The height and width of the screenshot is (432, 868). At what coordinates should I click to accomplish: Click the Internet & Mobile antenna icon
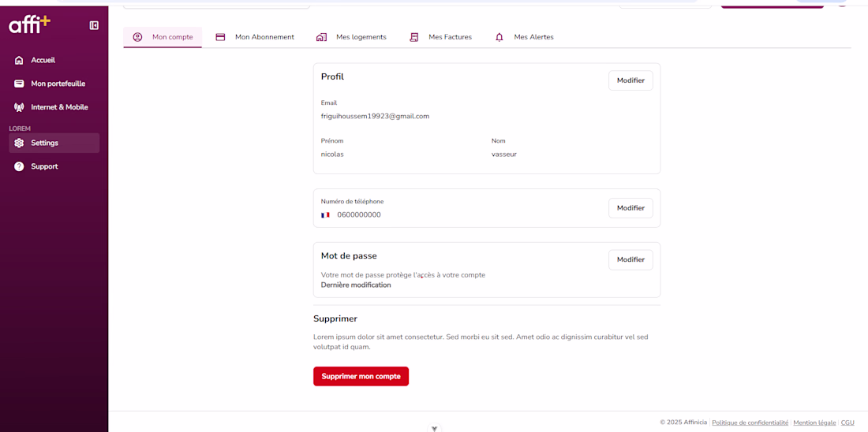pyautogui.click(x=19, y=107)
